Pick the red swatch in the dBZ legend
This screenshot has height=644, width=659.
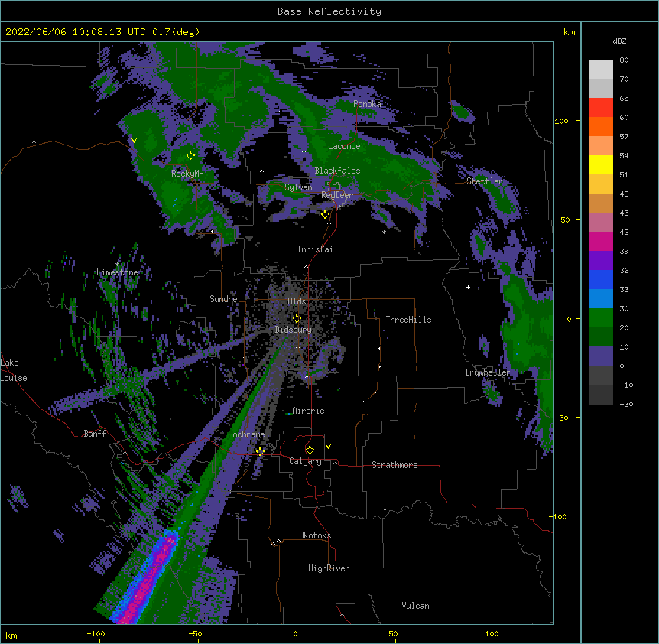[x=601, y=108]
